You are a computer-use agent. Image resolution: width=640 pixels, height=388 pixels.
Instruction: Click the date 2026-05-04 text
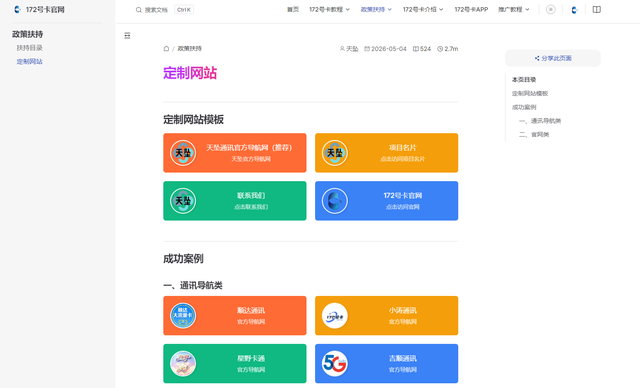(389, 49)
